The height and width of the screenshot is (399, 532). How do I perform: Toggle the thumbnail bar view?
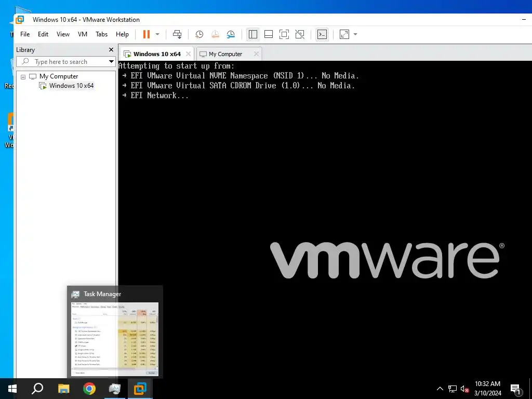pos(269,34)
